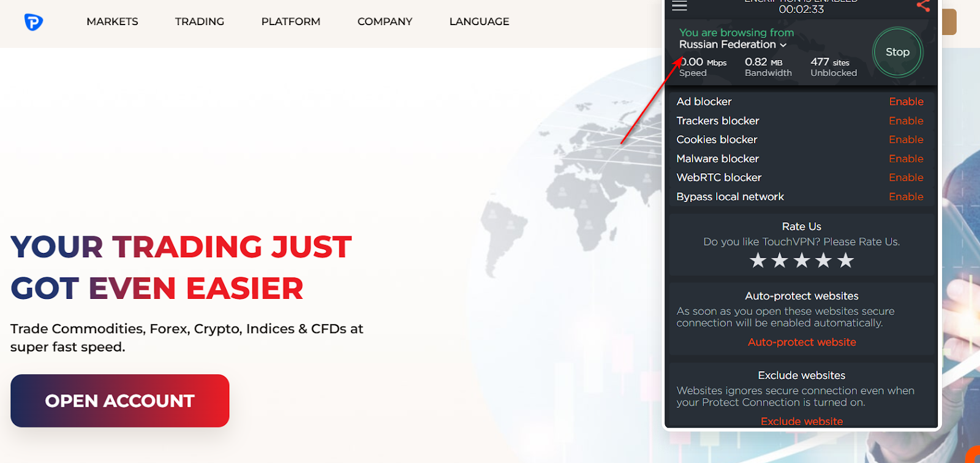
Task: Open the TRADING menu
Action: click(x=200, y=21)
